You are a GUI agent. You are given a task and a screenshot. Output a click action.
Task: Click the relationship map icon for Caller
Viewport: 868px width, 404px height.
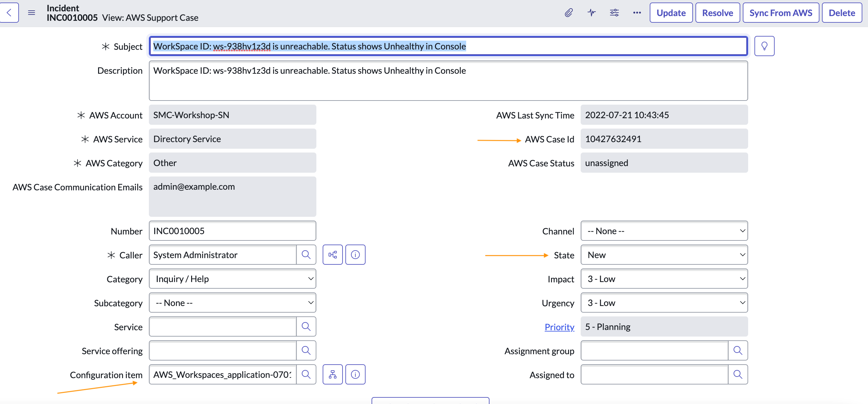coord(333,255)
